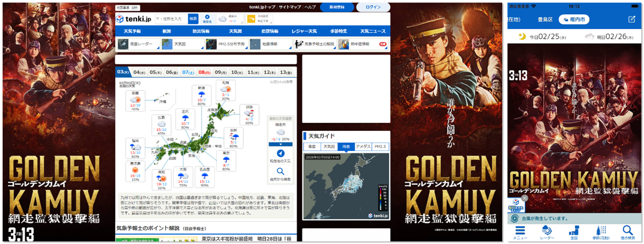Open the ヘルプ link
Viewport: 644px width, 244px height.
pyautogui.click(x=310, y=7)
